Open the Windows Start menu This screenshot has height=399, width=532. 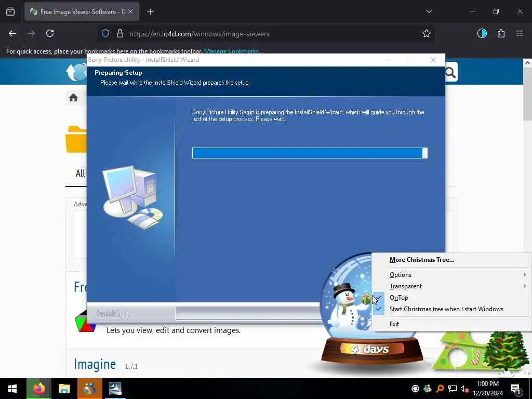click(x=12, y=389)
